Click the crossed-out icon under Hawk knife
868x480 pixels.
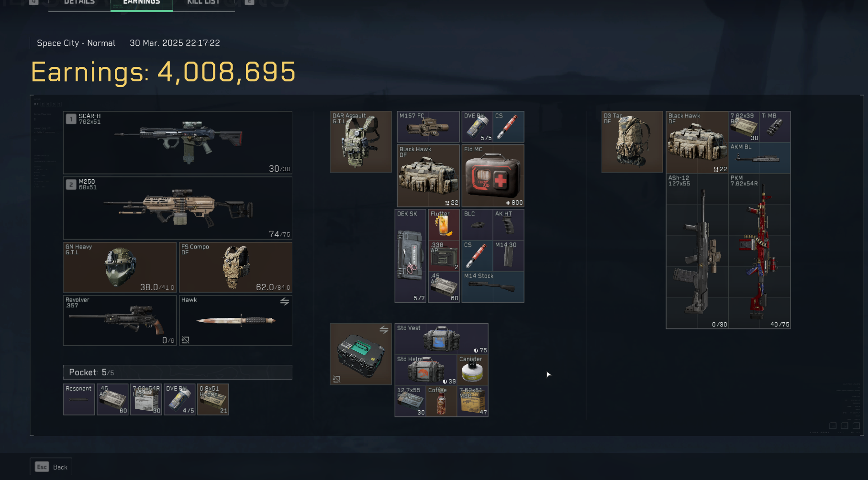pos(186,340)
